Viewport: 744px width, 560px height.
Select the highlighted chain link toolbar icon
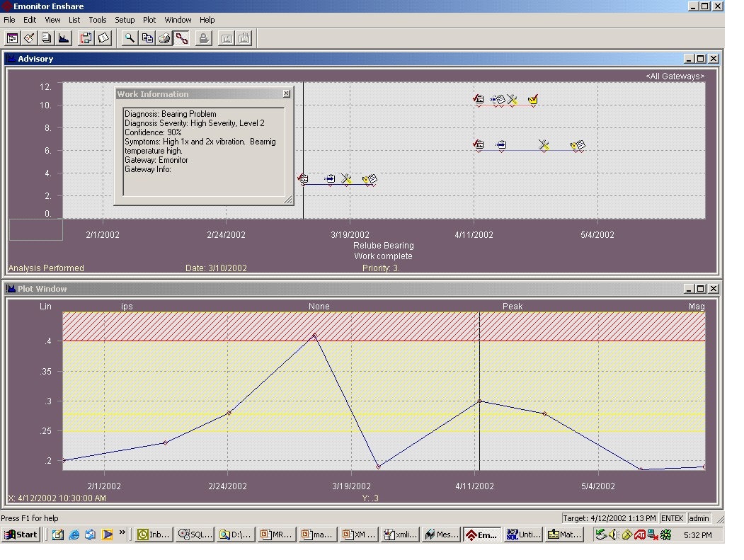(x=181, y=38)
